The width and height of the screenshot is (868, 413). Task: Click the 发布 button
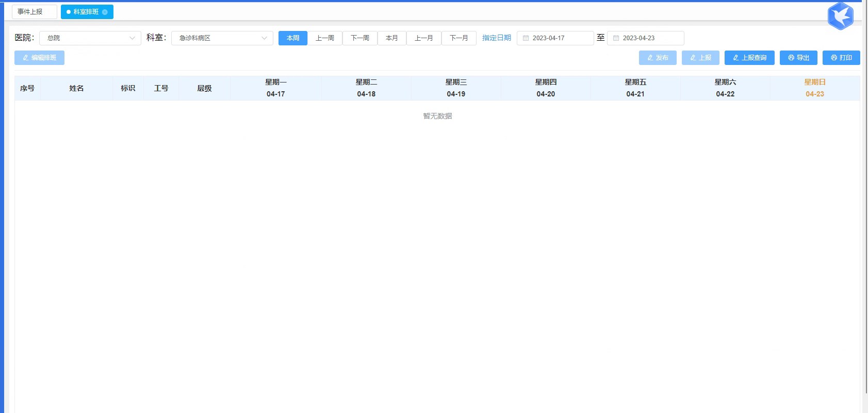coord(658,58)
